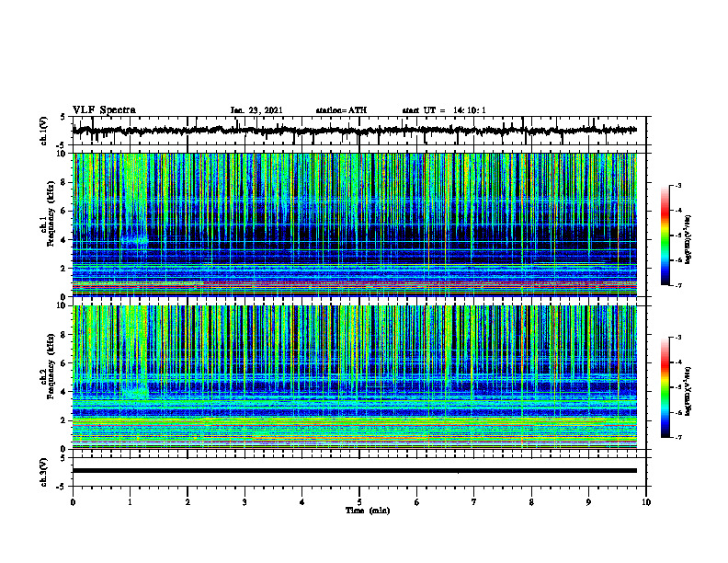
Task: Click the "10" label on the time axis
Action: point(646,502)
